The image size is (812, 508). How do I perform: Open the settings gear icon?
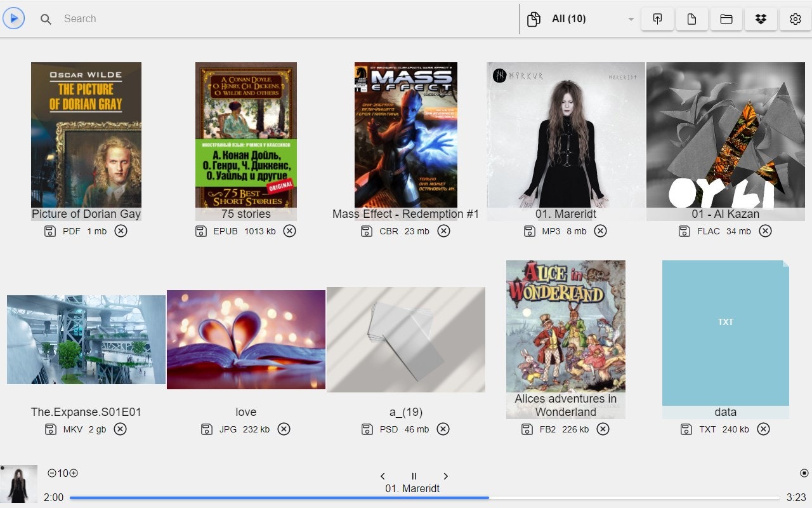tap(795, 19)
